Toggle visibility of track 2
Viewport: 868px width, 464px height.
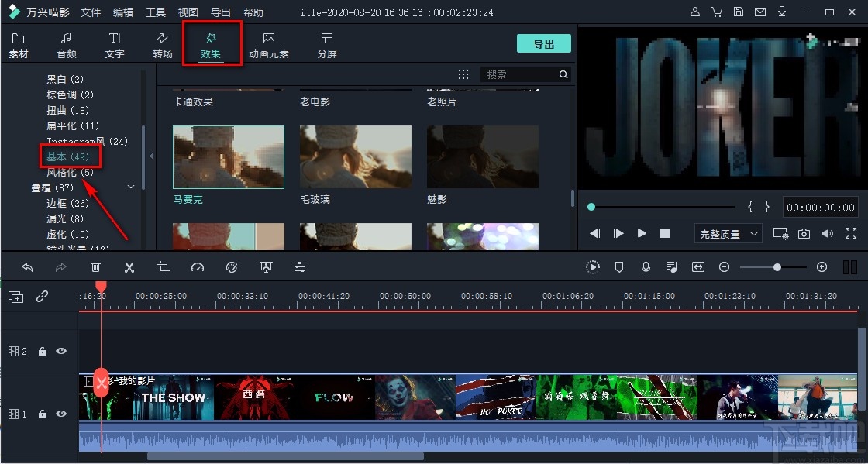61,351
